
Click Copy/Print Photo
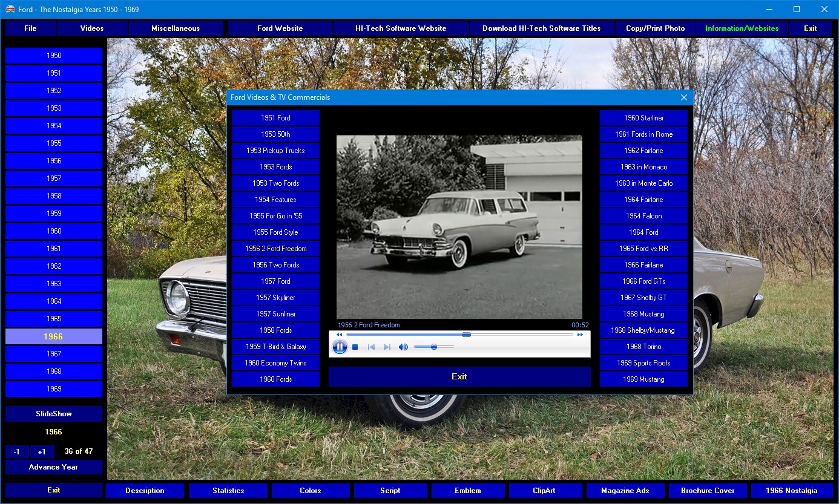point(656,28)
